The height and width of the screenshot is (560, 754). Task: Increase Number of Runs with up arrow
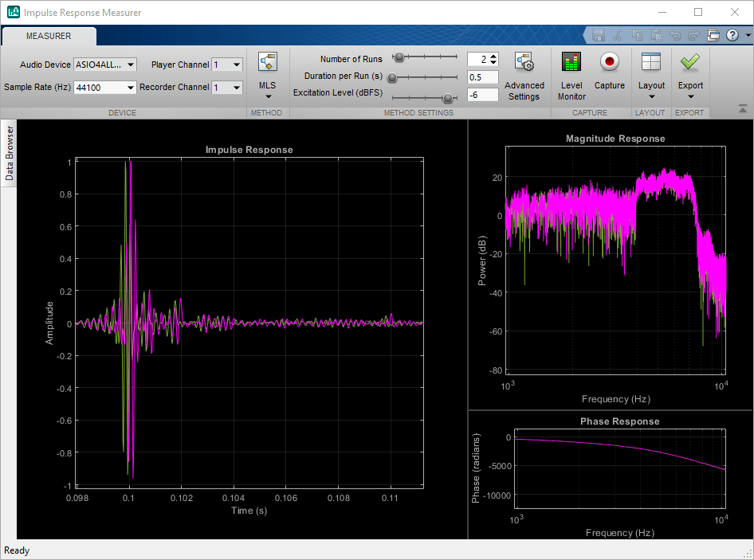click(x=494, y=56)
